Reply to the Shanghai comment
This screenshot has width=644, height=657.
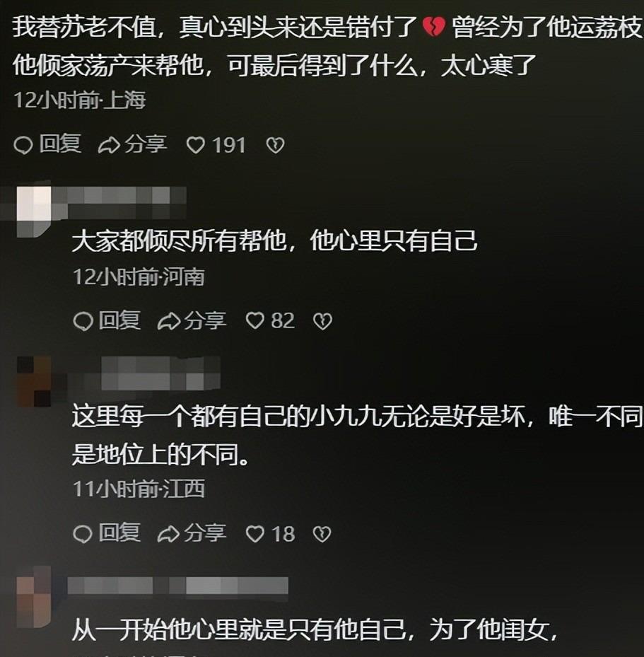(47, 144)
